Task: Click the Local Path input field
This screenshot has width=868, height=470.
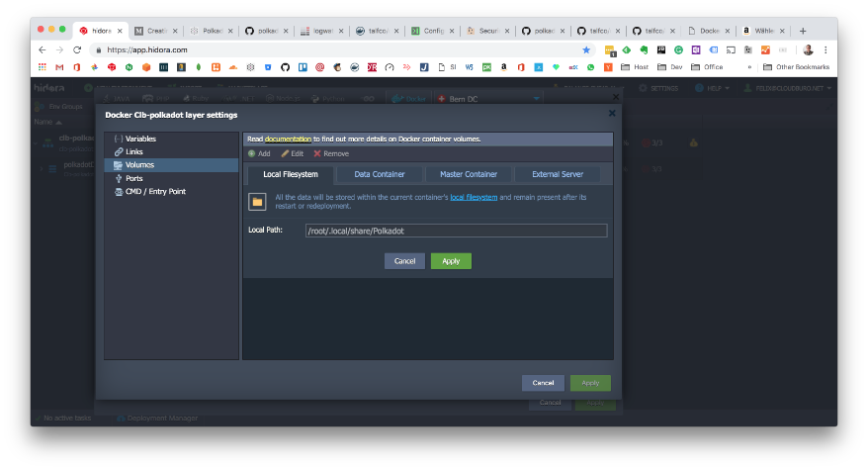Action: [x=456, y=231]
